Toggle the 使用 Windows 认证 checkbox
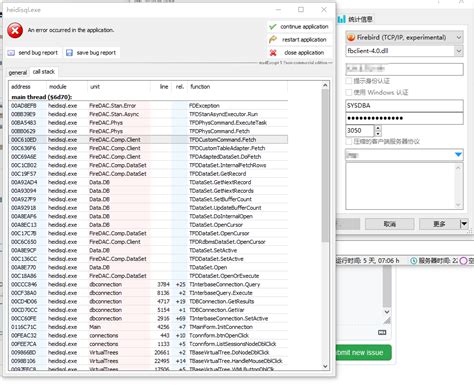Screen dimensions: 474x389 tap(349, 92)
